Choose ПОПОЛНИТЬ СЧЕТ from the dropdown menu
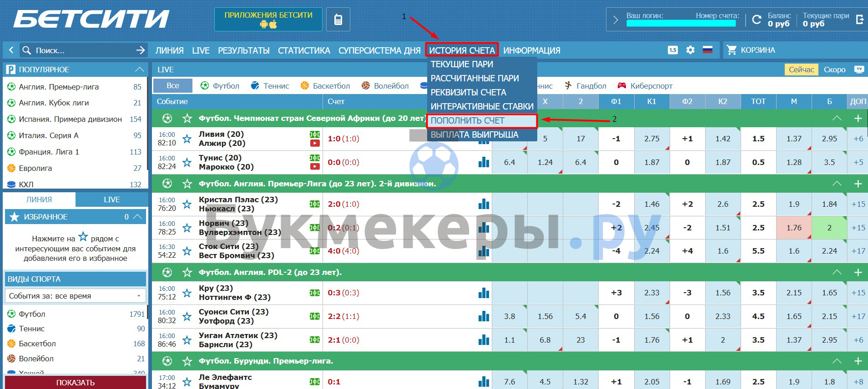This screenshot has height=389, width=868. pyautogui.click(x=482, y=121)
